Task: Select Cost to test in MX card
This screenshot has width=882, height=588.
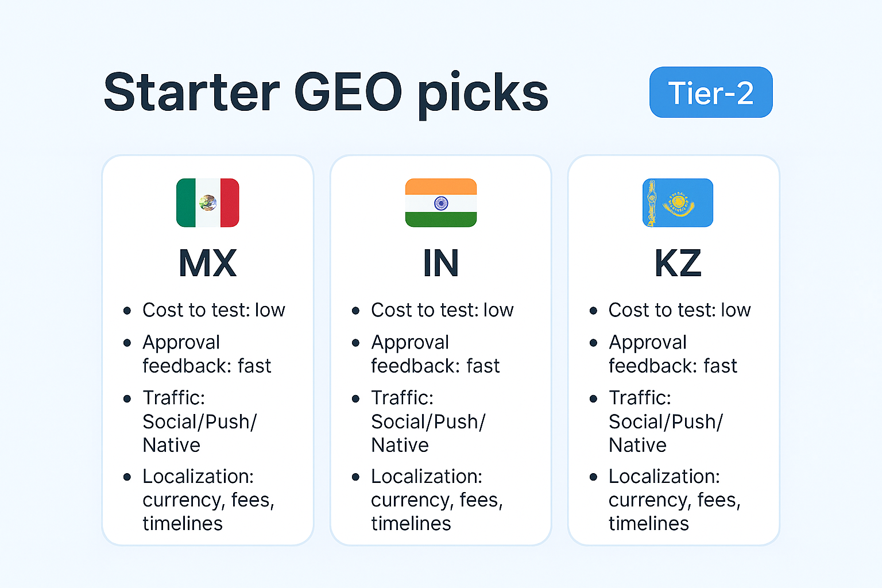Action: coord(214,310)
